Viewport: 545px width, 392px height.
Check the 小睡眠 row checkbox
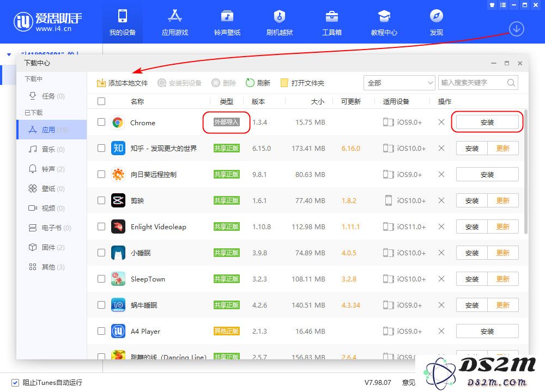tap(101, 253)
